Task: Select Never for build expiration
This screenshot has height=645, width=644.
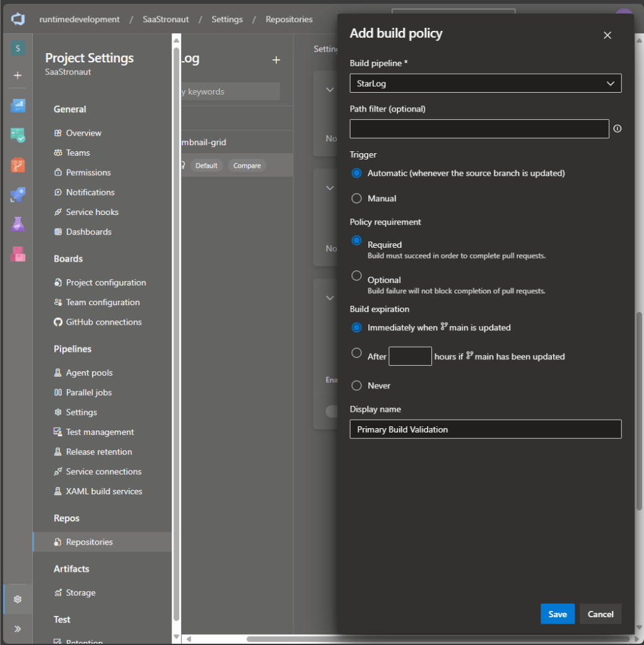Action: pos(356,385)
